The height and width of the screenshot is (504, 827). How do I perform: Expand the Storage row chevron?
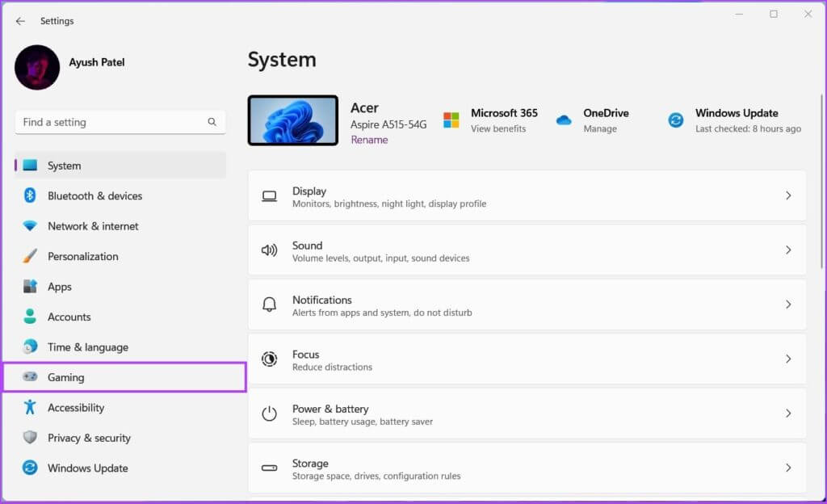(x=788, y=468)
